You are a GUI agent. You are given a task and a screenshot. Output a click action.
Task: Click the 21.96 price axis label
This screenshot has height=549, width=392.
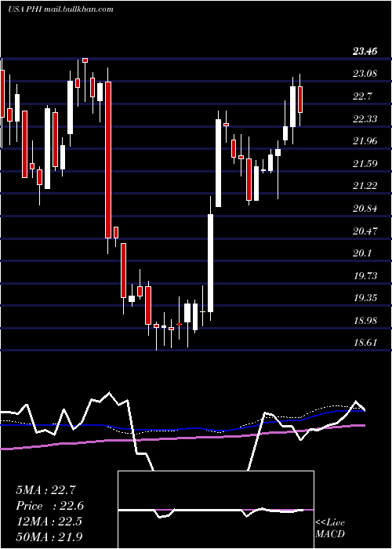[x=365, y=140]
